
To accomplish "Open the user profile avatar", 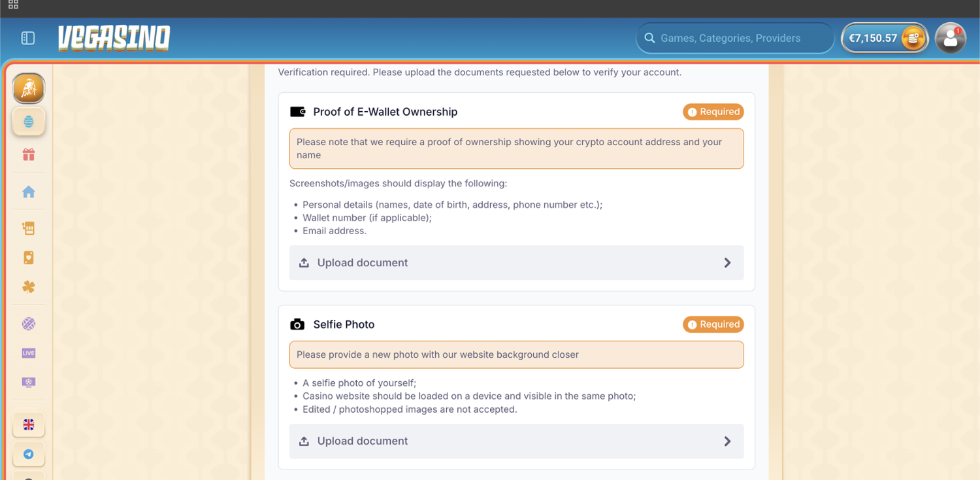I will click(950, 39).
